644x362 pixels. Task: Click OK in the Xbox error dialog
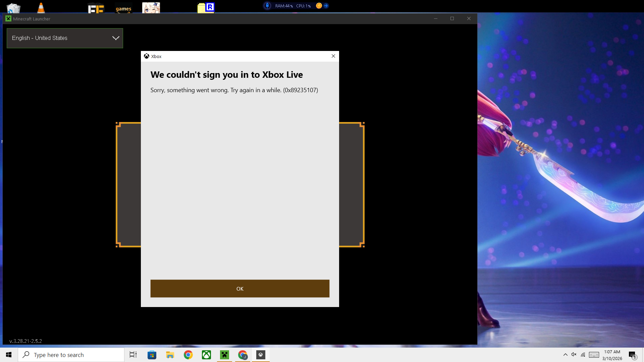(240, 289)
